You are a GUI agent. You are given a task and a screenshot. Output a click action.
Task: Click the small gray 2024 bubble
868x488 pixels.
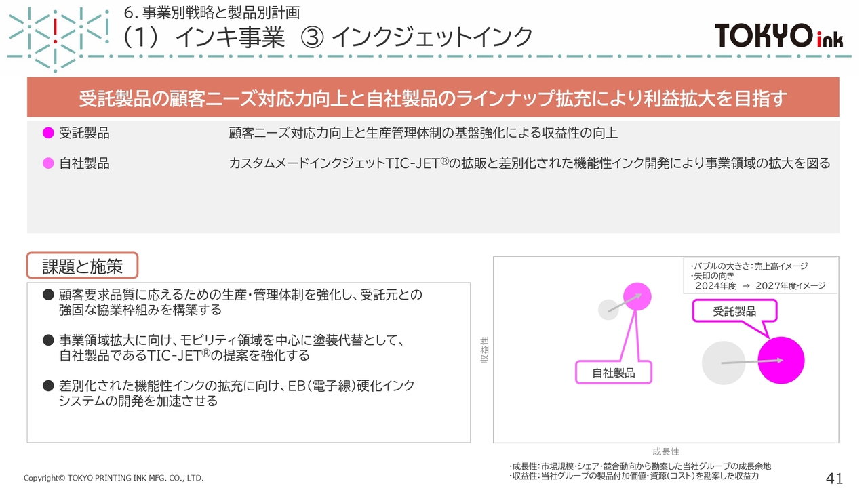pos(608,310)
